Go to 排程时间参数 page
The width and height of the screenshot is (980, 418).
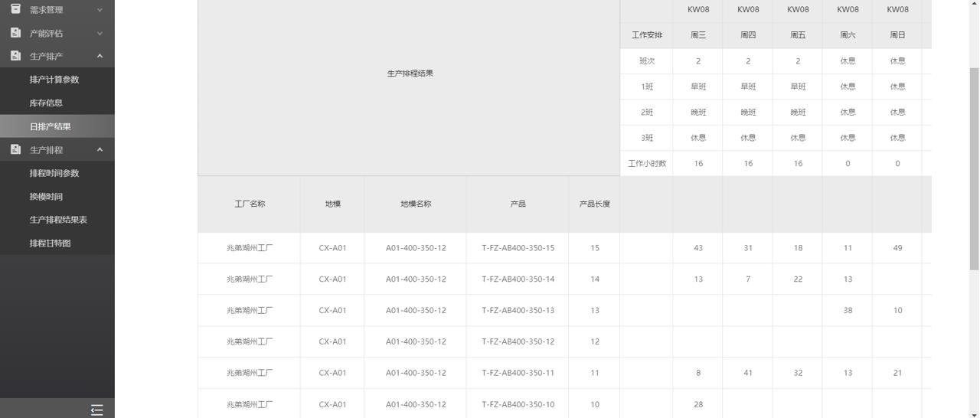[54, 174]
